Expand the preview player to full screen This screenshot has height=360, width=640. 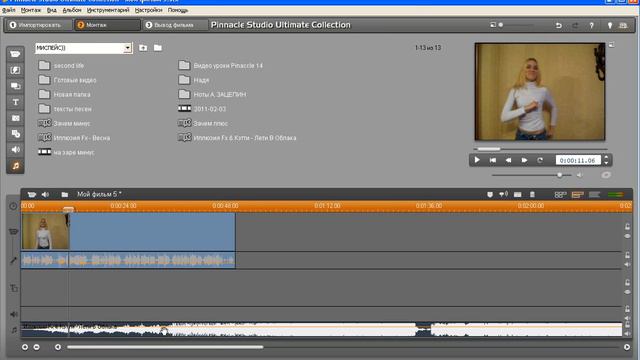click(611, 44)
